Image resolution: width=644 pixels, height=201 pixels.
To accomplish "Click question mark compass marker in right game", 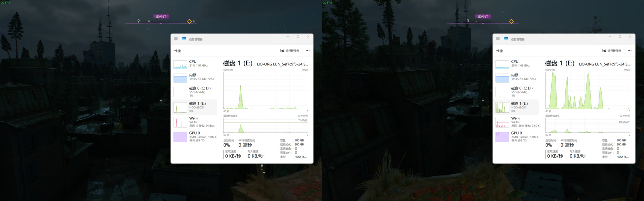I will pos(468,21).
